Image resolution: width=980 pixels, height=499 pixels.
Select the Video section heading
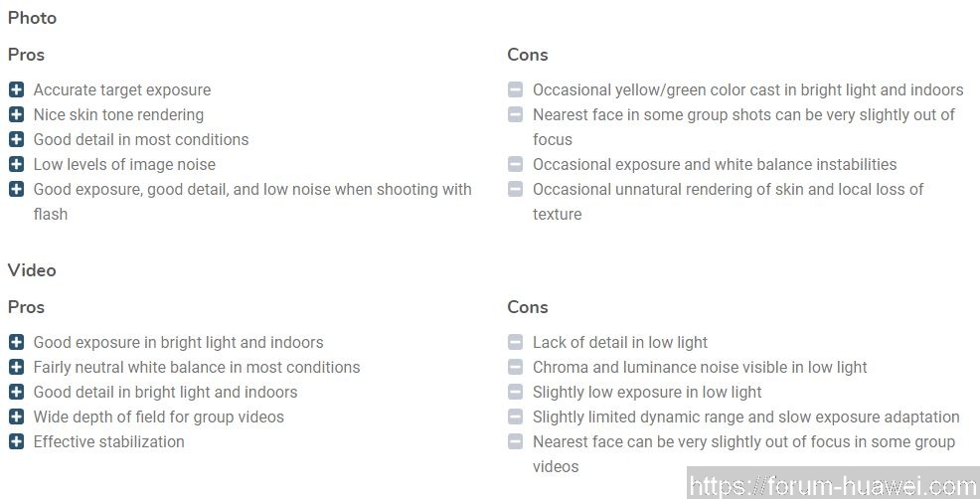point(32,270)
